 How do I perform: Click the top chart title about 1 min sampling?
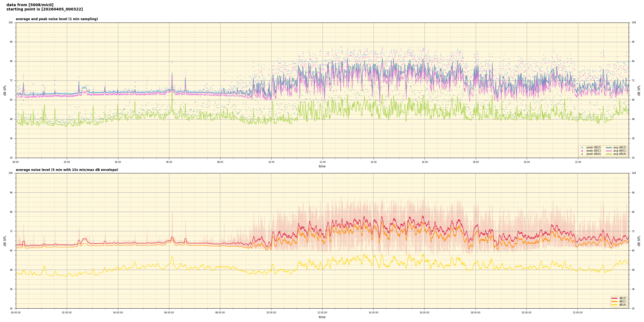pyautogui.click(x=57, y=19)
